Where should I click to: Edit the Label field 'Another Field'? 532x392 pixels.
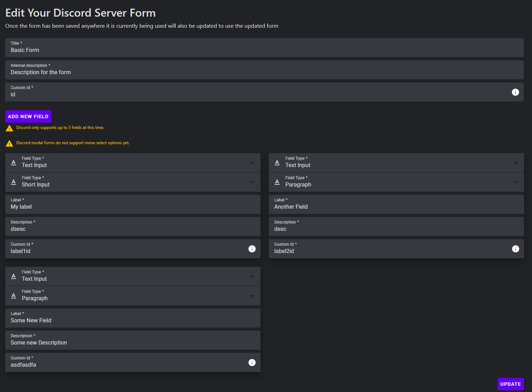click(396, 204)
